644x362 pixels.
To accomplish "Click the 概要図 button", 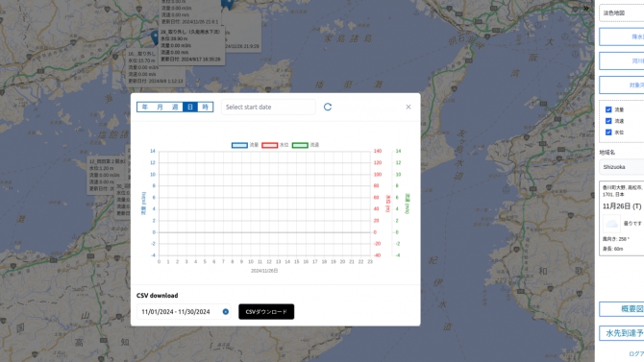I will click(x=621, y=309).
